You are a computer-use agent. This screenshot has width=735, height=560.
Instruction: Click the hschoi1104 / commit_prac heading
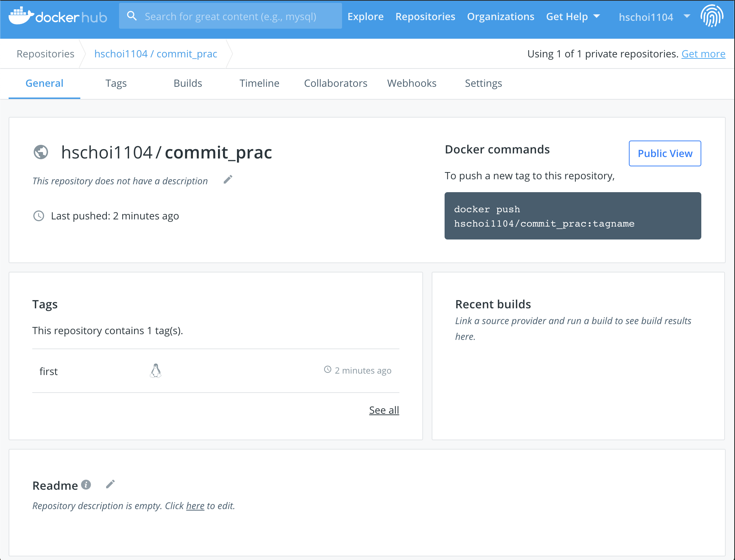(x=166, y=152)
